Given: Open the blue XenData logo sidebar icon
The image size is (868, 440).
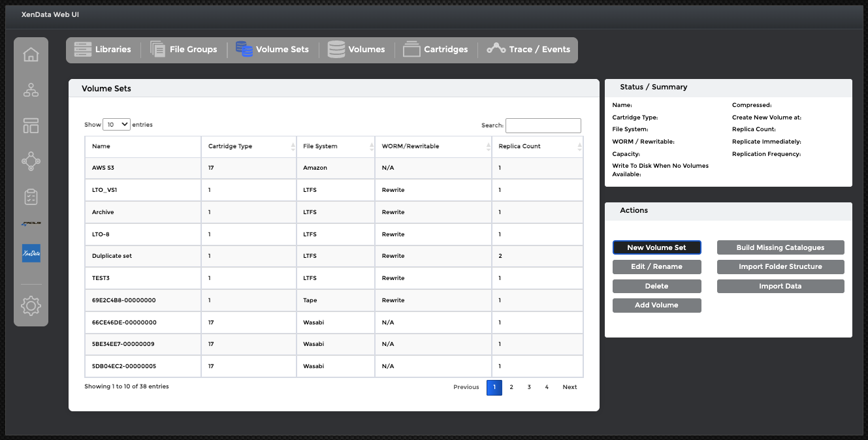Looking at the screenshot, I should 31,253.
